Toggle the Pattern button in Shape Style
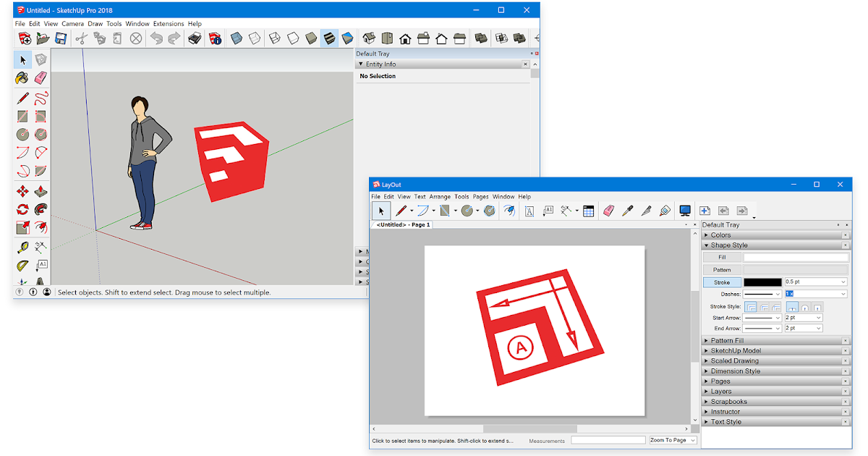This screenshot has width=868, height=456. pyautogui.click(x=722, y=270)
